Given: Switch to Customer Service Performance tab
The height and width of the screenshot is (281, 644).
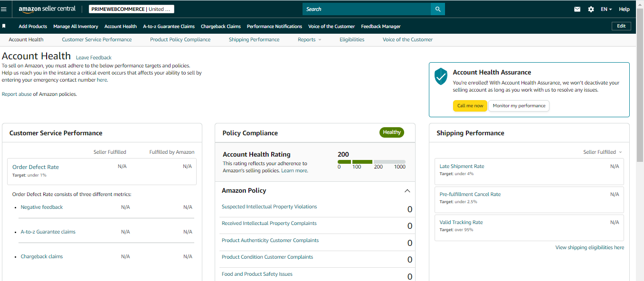Looking at the screenshot, I should click(97, 39).
